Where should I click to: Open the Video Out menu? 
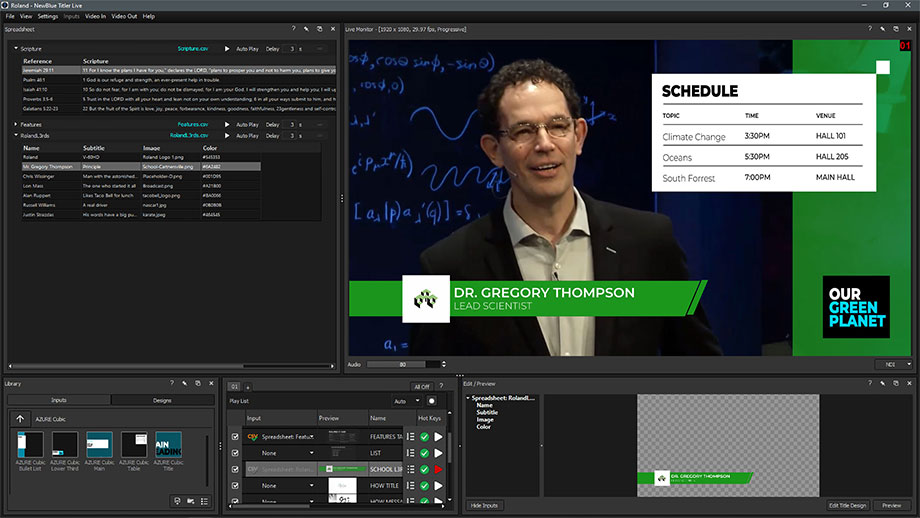click(x=124, y=16)
